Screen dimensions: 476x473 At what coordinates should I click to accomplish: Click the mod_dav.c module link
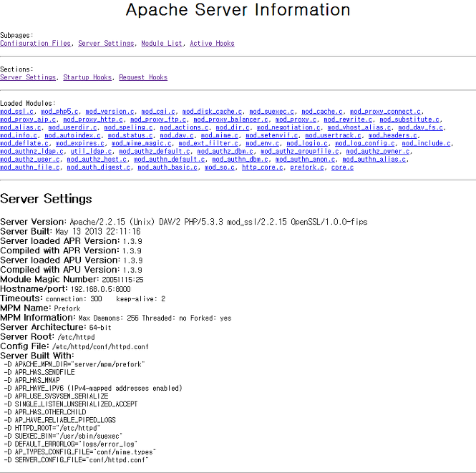(177, 135)
